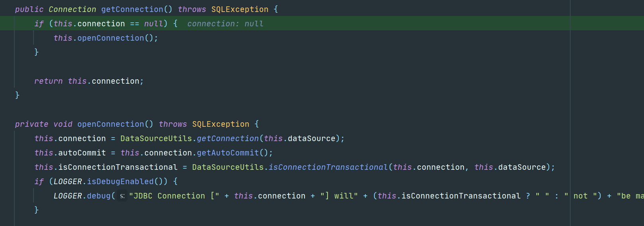Click the 'private' keyword before void openConnection
The width and height of the screenshot is (644, 226).
[31, 124]
